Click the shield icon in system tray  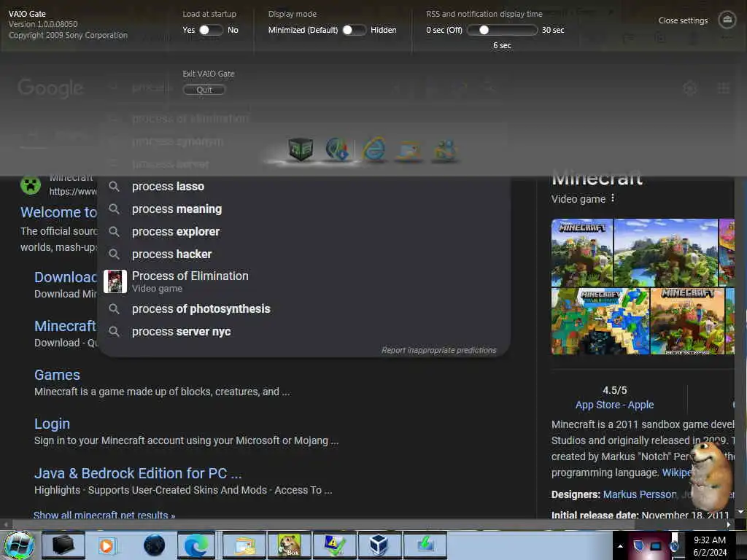[x=639, y=545]
